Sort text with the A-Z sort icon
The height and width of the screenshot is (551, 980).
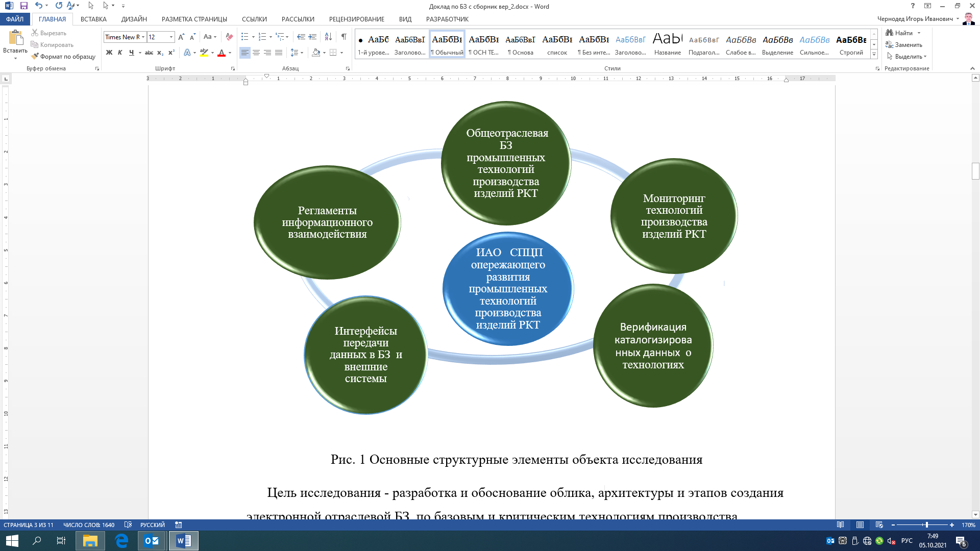coord(328,37)
